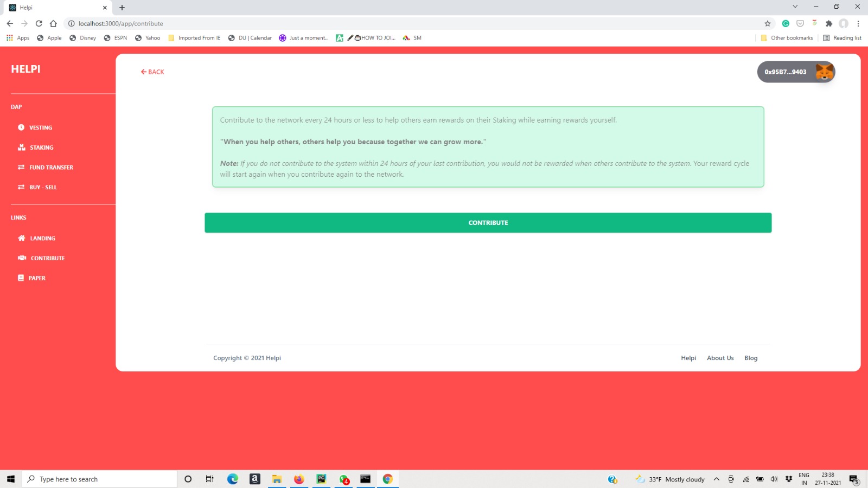Click the Contribute handshake icon
Screen dimensions: 868x488
click(x=22, y=258)
